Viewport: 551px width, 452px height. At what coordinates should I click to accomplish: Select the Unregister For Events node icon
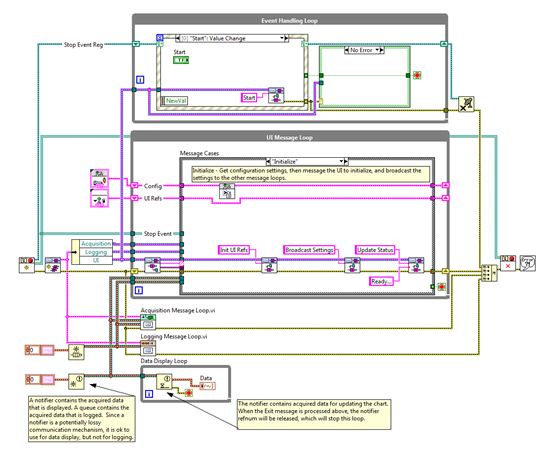point(466,104)
